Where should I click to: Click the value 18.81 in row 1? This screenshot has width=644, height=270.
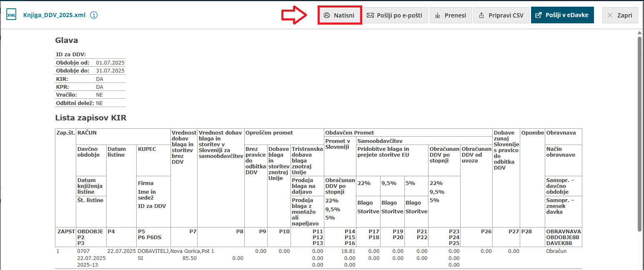point(348,251)
